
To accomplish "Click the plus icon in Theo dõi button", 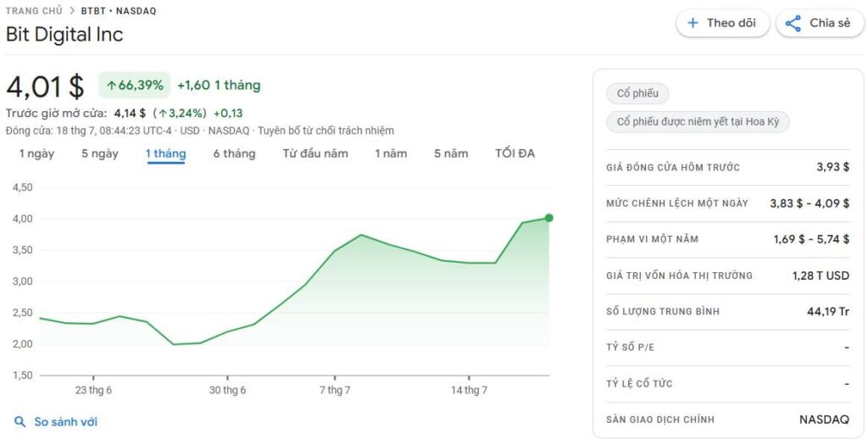I will point(693,23).
